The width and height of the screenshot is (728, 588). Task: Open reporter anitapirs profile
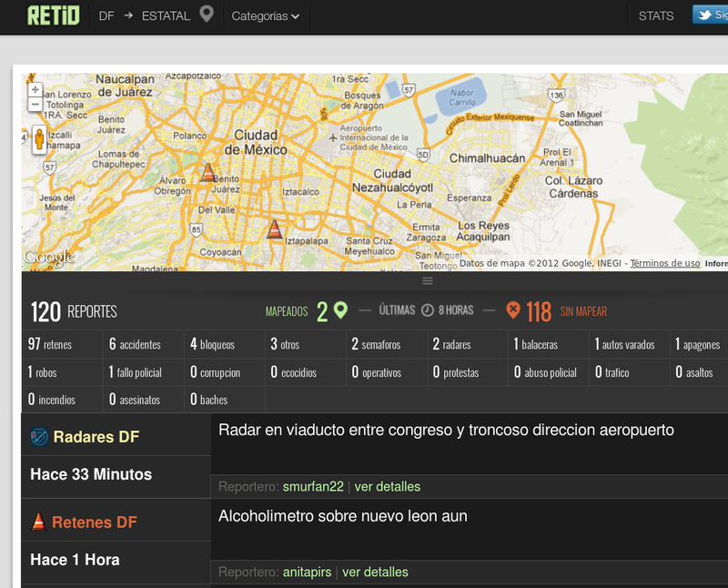click(307, 572)
